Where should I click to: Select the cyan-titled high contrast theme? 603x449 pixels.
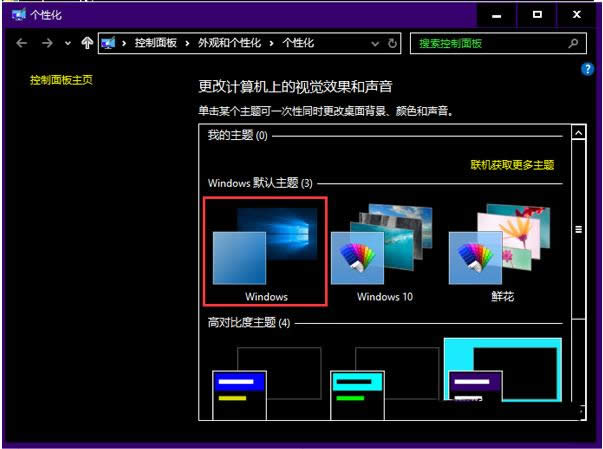coord(385,383)
